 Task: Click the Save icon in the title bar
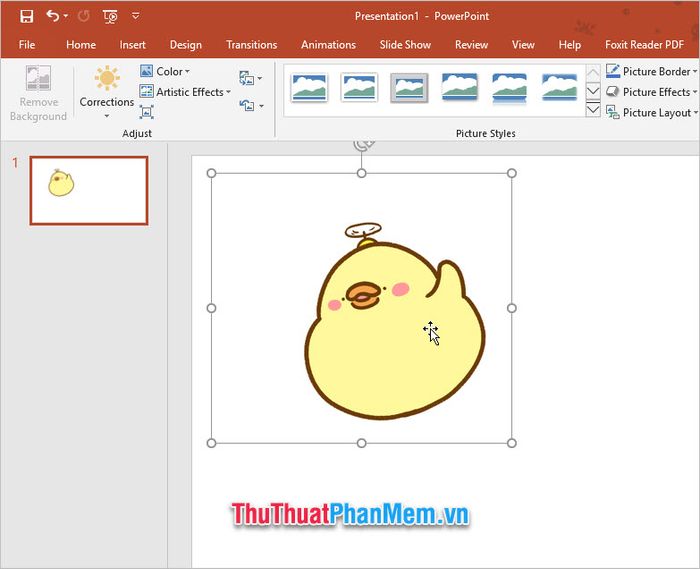(27, 16)
